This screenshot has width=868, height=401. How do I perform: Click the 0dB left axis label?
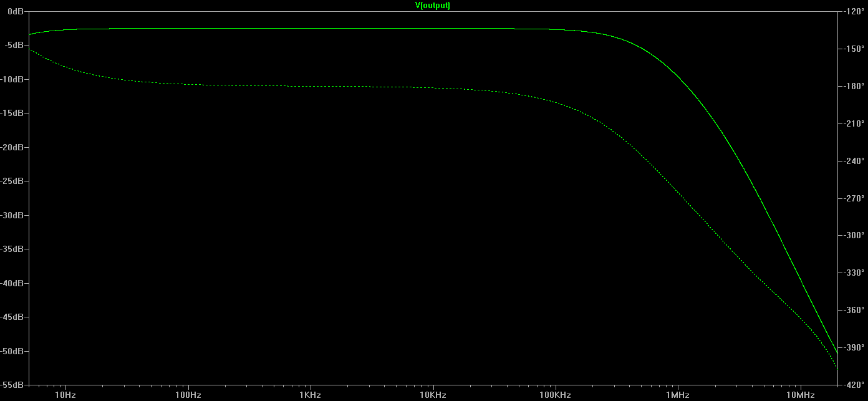coord(16,11)
